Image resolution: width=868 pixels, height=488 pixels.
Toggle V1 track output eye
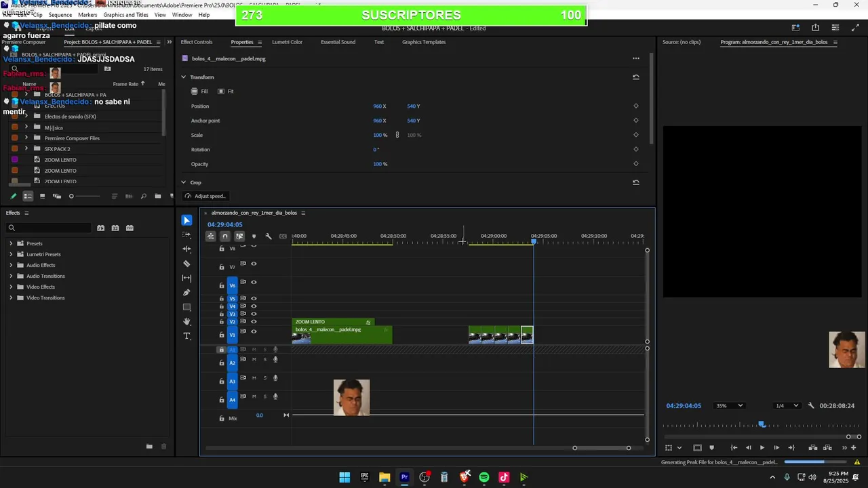[x=254, y=331]
